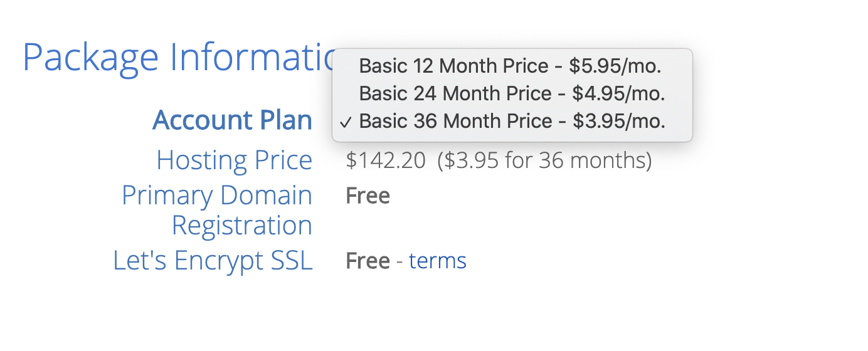The height and width of the screenshot is (351, 868).
Task: Click the Package Information heading
Action: pyautogui.click(x=179, y=58)
